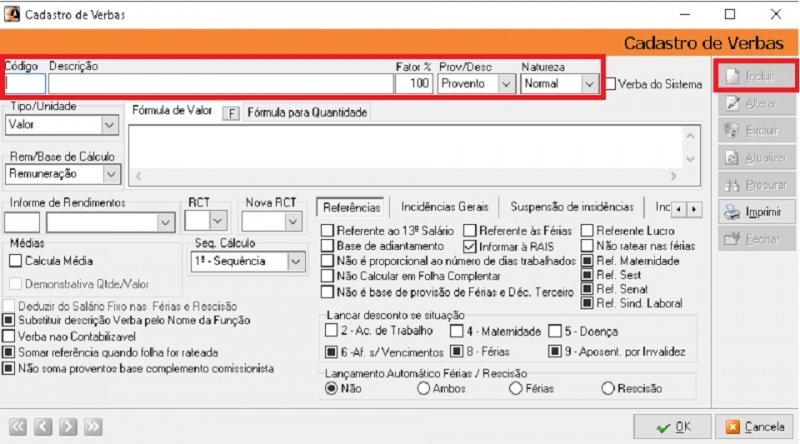Click the F formula button

tap(231, 113)
